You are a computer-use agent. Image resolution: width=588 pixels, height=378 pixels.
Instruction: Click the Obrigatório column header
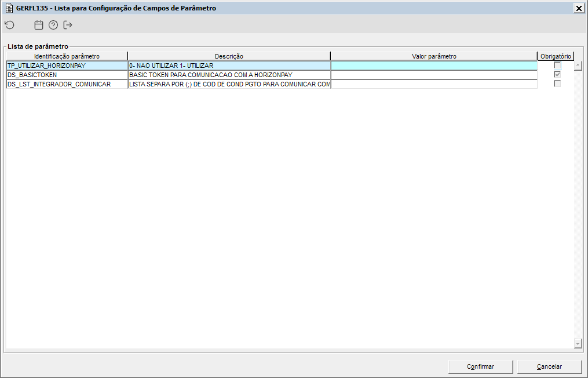[556, 56]
